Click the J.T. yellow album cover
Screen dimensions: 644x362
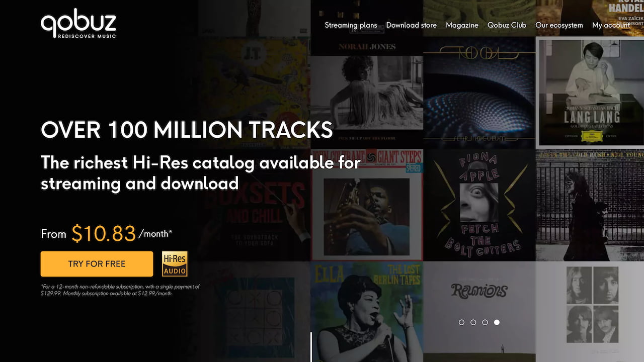(x=254, y=92)
